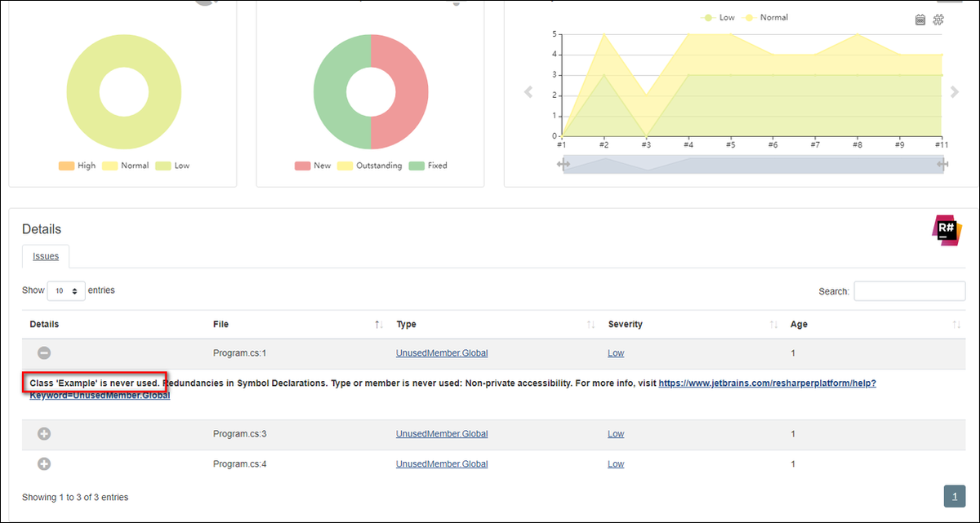
Task: Collapse the Program.cs:1 issue details
Action: click(45, 353)
